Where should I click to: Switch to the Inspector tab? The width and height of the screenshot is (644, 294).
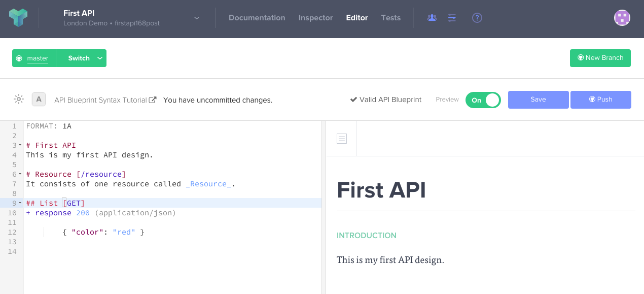[x=315, y=18]
